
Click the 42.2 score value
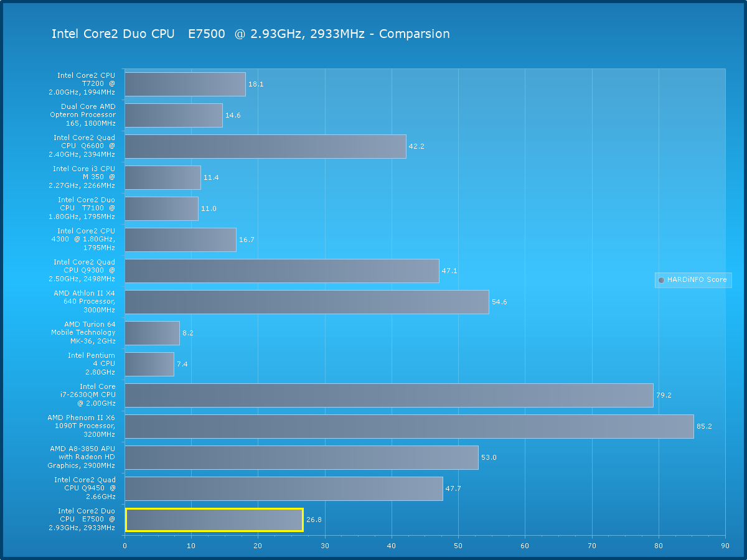[x=416, y=146]
